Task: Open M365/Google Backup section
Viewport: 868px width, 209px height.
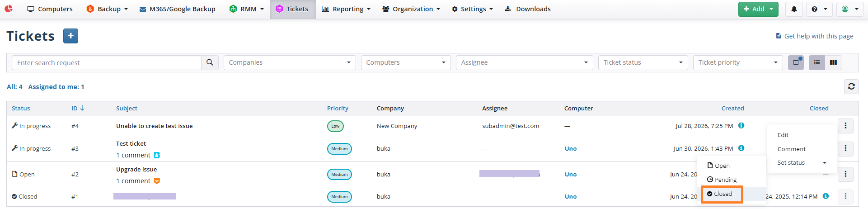Action: [177, 9]
